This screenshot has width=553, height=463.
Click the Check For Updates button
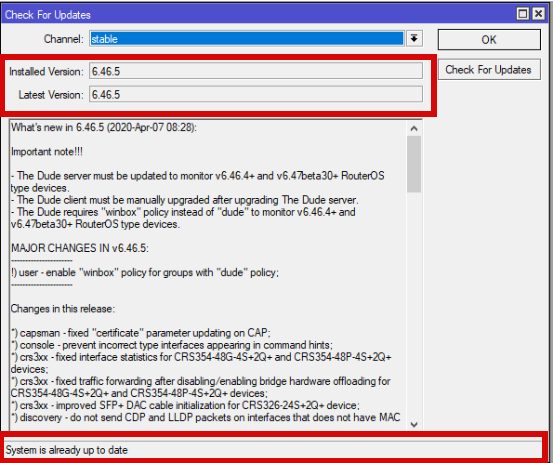coord(489,69)
